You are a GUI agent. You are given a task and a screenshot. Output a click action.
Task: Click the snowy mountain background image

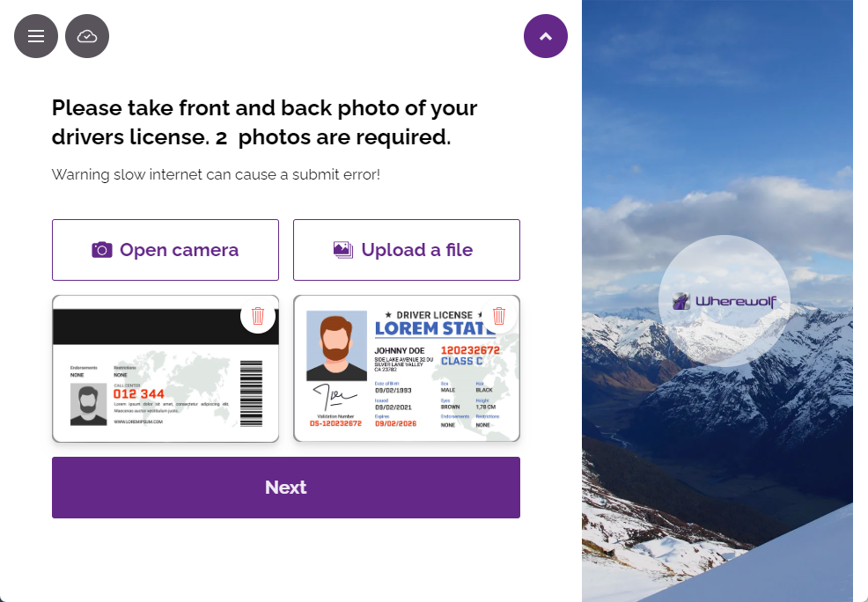pos(717,443)
